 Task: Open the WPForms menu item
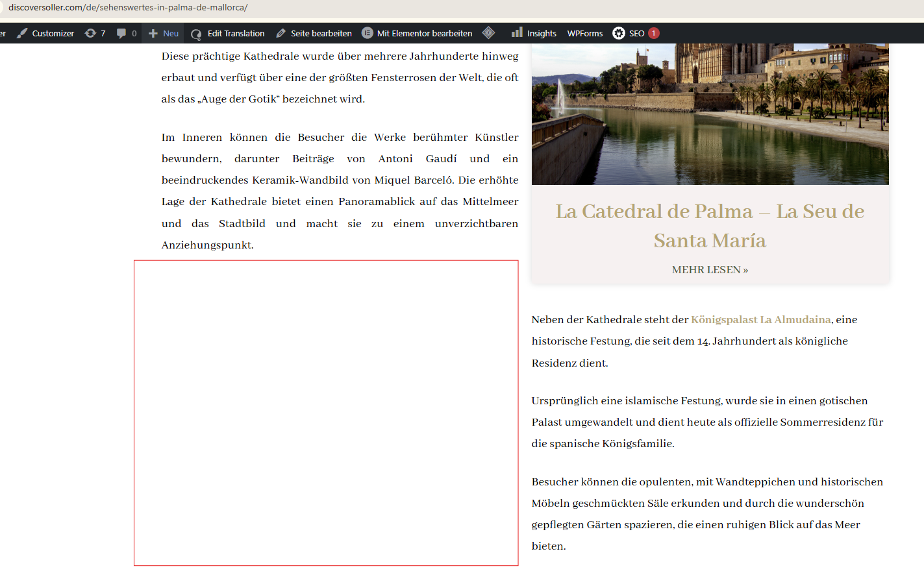pyautogui.click(x=585, y=33)
